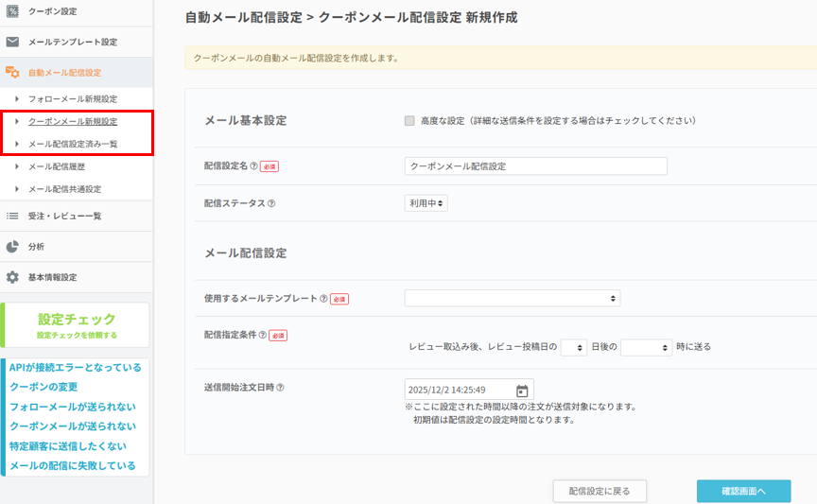
Task: Click the APIが接続エラーとなっている help link
Action: (x=76, y=367)
